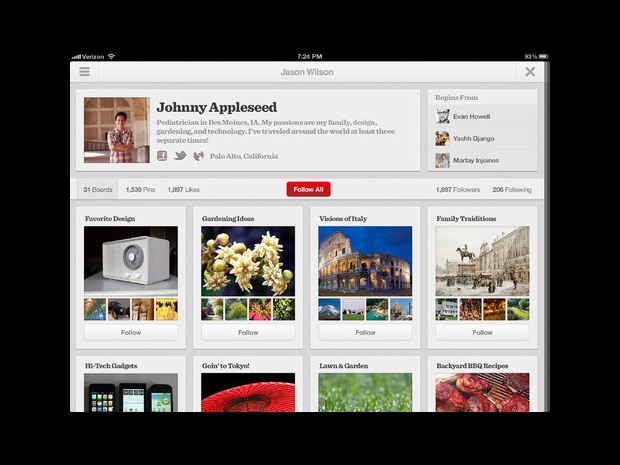Open the green shrub thumbnail in Gardening Ideas

[236, 309]
